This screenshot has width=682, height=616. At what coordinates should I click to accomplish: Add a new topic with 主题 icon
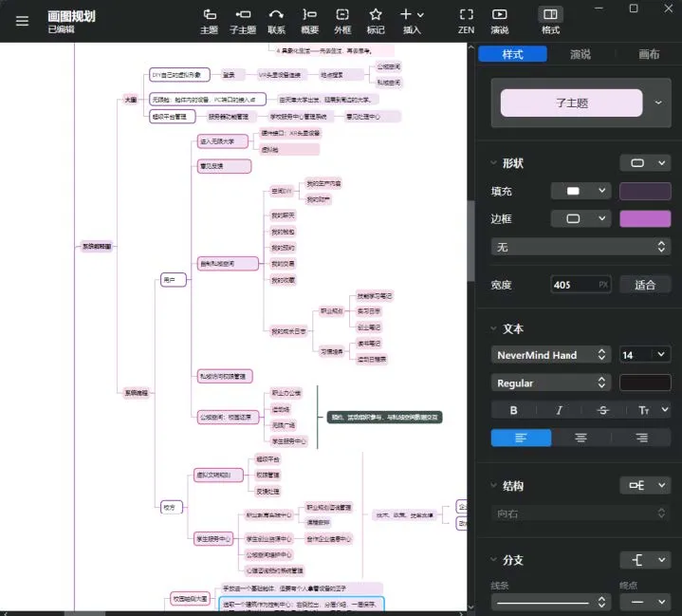(210, 21)
